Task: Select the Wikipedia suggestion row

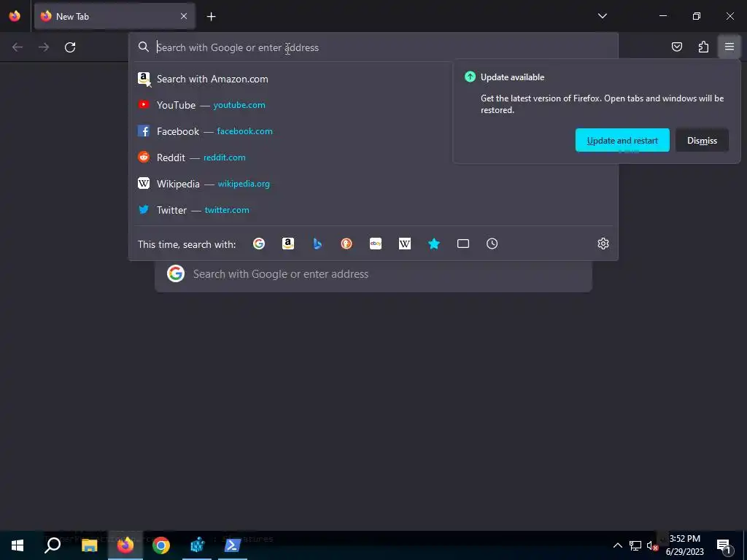Action: [373, 183]
